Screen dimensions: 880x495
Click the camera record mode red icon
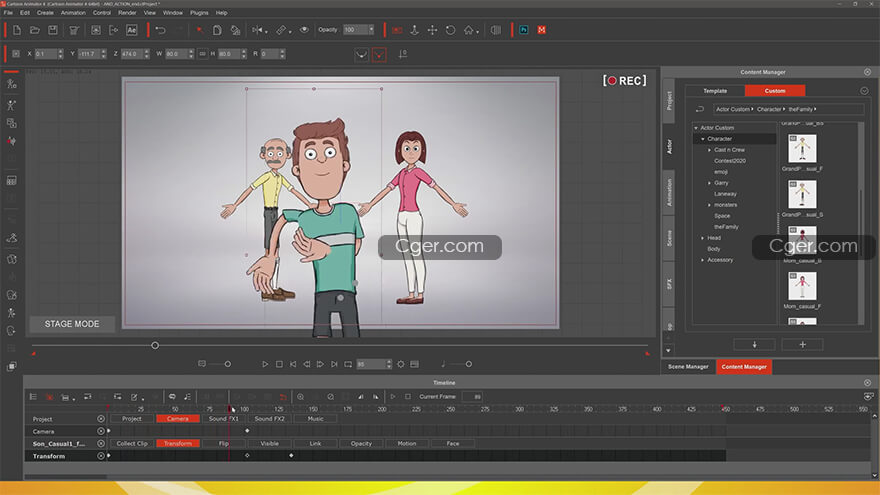(x=397, y=30)
